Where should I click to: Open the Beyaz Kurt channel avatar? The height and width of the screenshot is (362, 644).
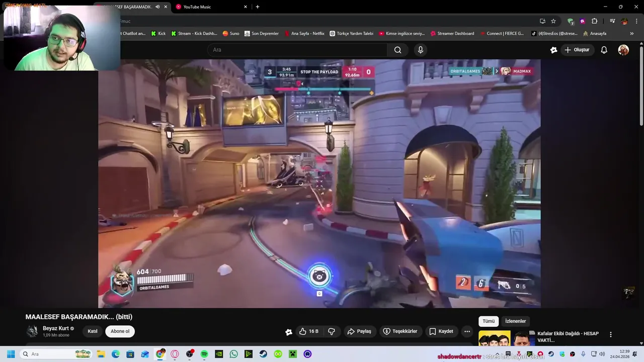pos(32,331)
